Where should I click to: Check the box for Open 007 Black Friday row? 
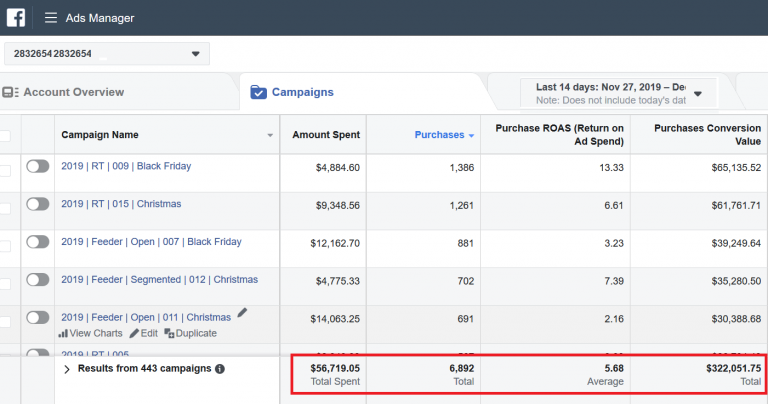pos(5,246)
